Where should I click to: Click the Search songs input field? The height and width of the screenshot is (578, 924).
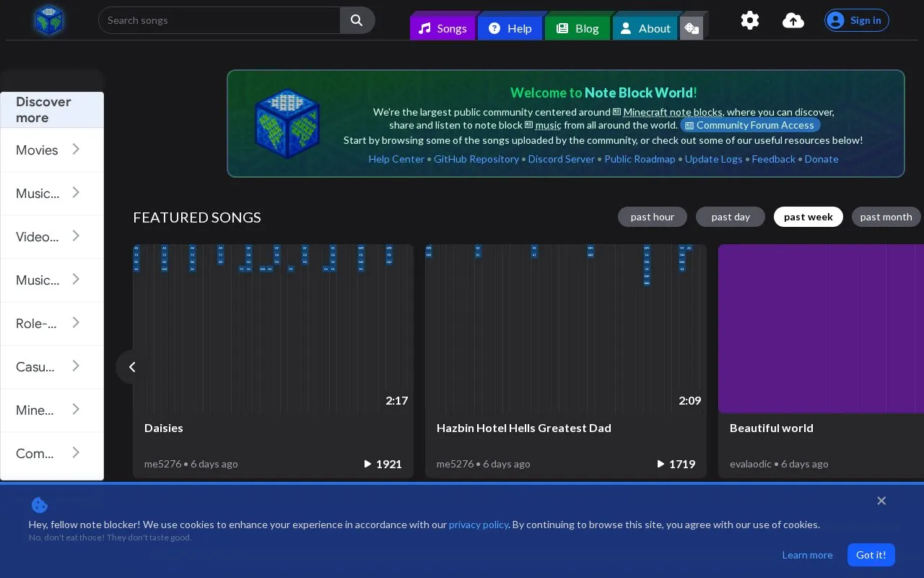[219, 20]
